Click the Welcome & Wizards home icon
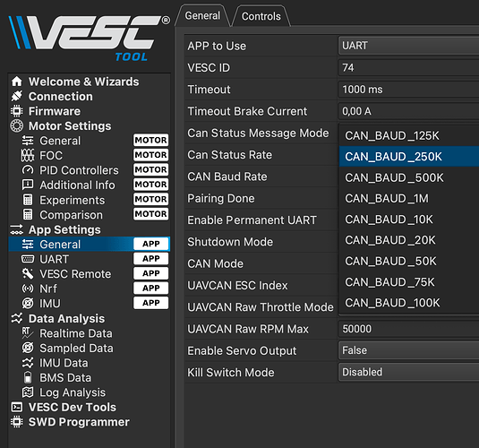The width and height of the screenshot is (479, 448). (x=16, y=82)
